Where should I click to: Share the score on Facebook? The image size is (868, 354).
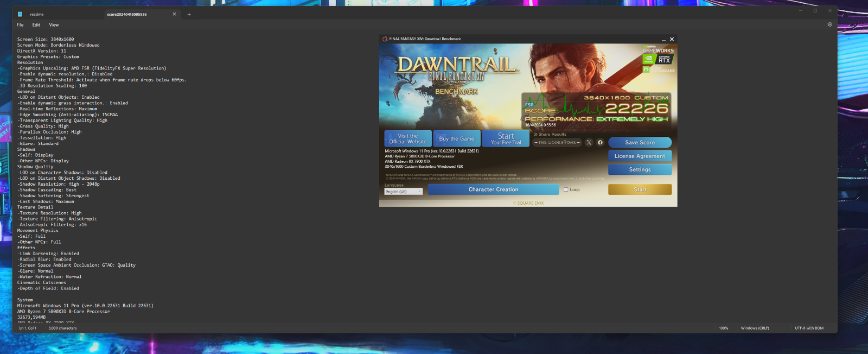[x=600, y=142]
